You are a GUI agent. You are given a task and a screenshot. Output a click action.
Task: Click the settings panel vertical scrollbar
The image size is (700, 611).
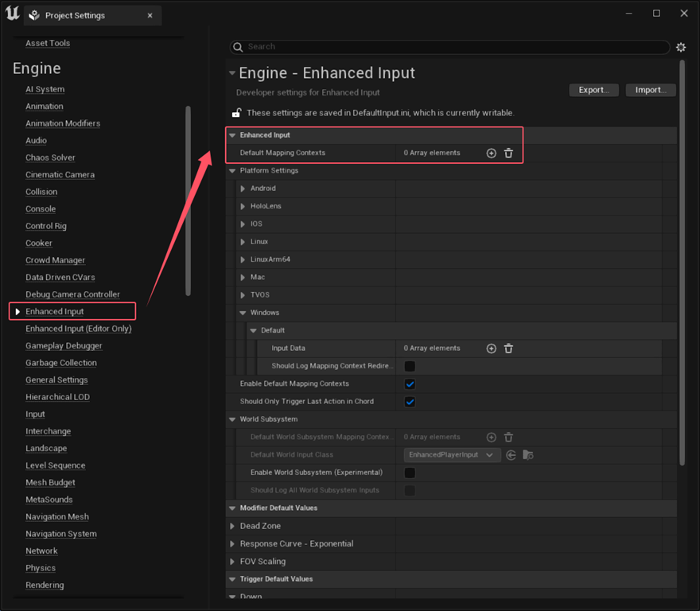click(x=682, y=263)
